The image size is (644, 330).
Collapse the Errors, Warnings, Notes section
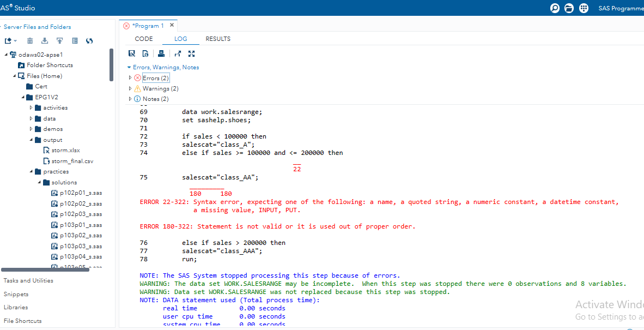129,67
